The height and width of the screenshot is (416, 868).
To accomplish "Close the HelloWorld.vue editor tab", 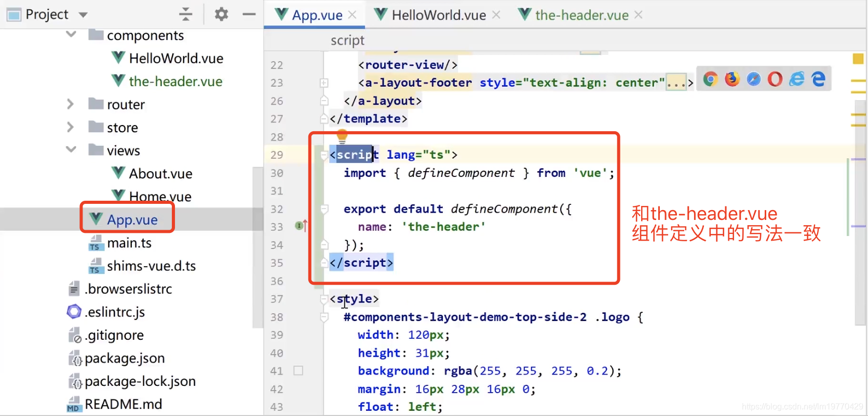I will click(496, 15).
